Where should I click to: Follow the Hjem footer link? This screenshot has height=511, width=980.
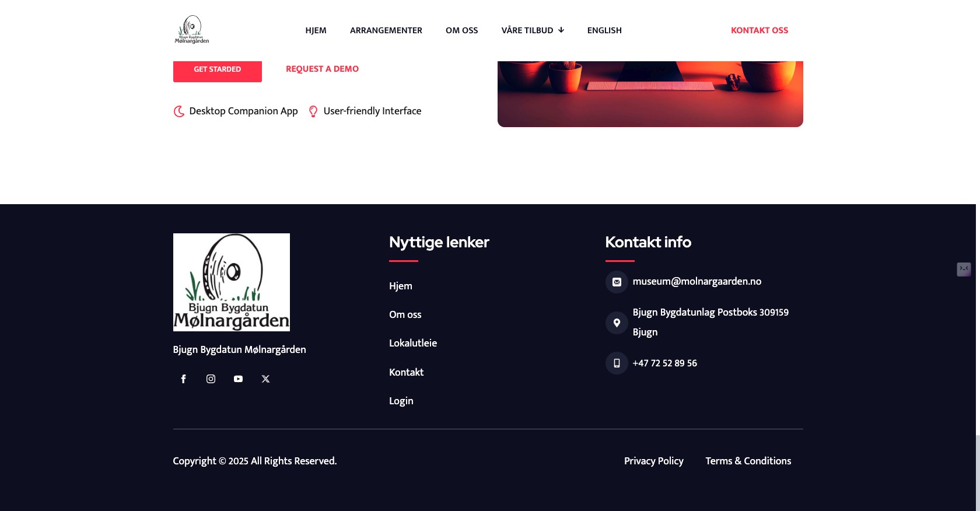(401, 286)
